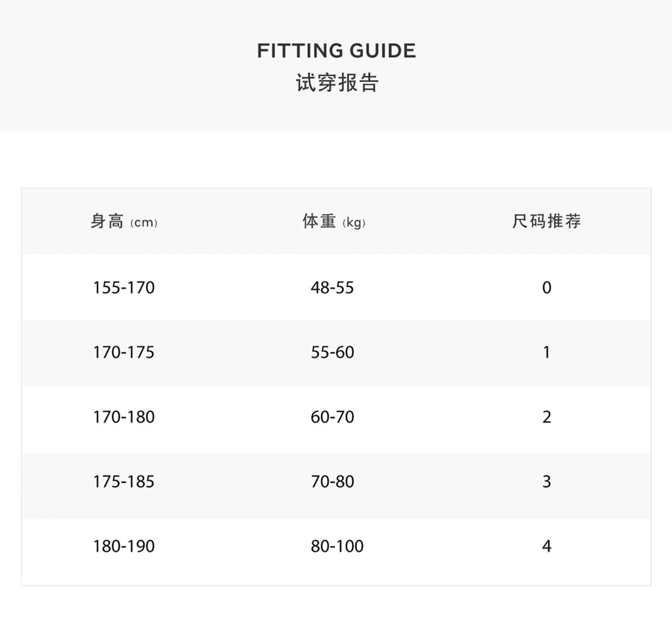Screen dimensions: 672x627
Task: Select the 尺码推荐 column header
Action: point(547,221)
